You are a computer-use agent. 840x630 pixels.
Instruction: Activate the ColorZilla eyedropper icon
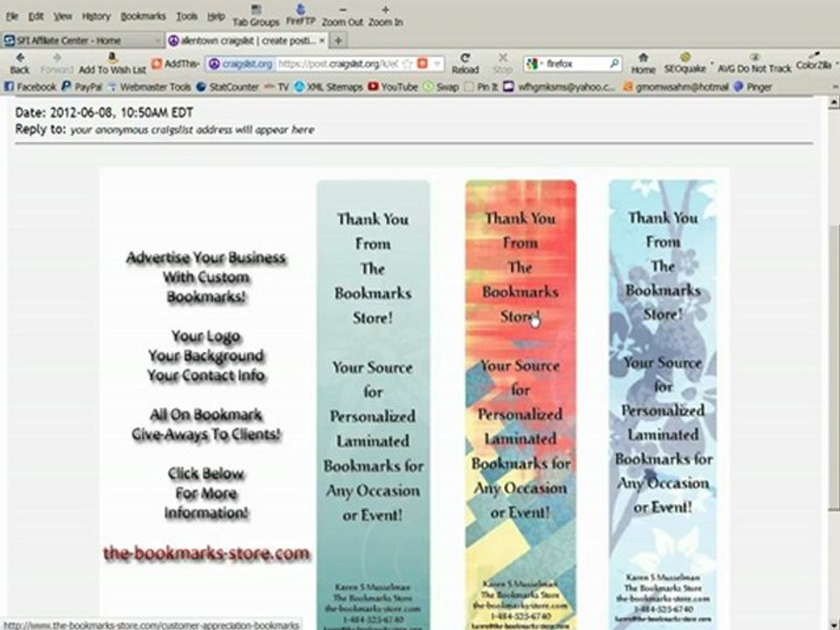click(x=813, y=55)
